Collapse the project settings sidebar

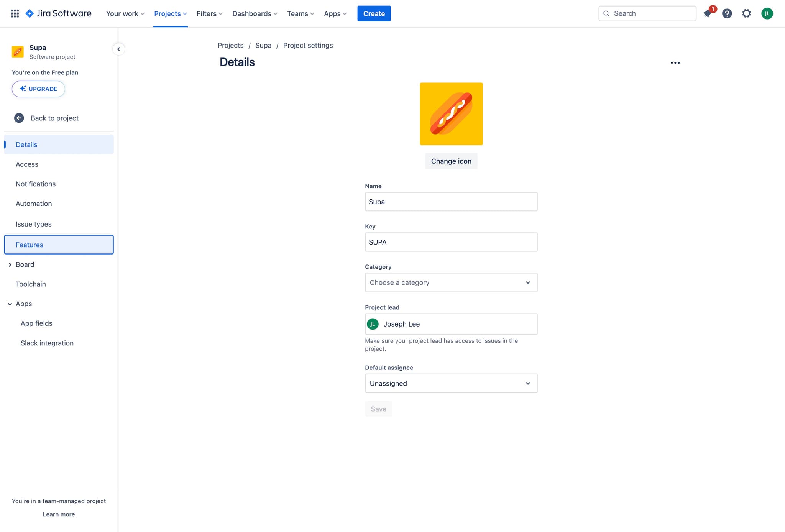118,49
